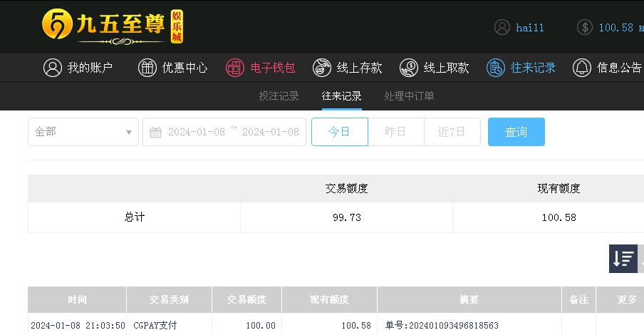
Task: Open 信息公告 bell icon
Action: [x=582, y=68]
